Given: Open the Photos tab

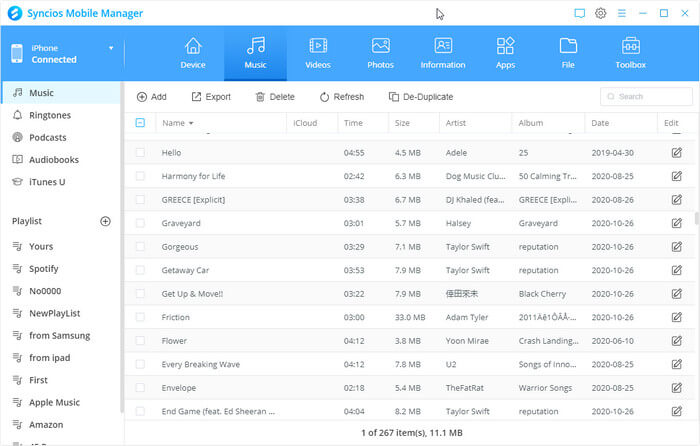Looking at the screenshot, I should pyautogui.click(x=380, y=54).
